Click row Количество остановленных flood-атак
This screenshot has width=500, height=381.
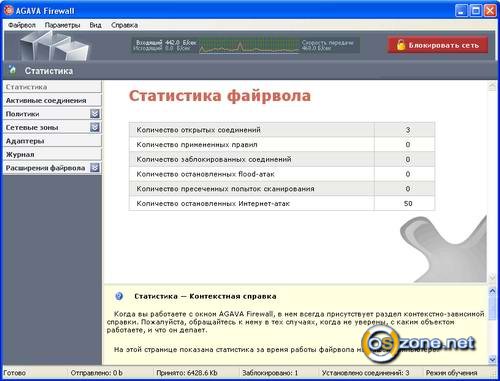[x=282, y=174]
